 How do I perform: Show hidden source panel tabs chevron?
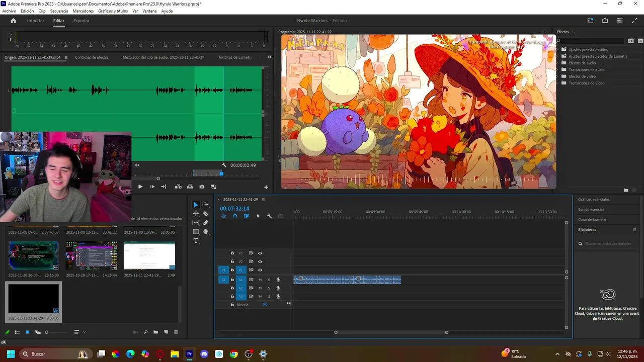click(269, 57)
